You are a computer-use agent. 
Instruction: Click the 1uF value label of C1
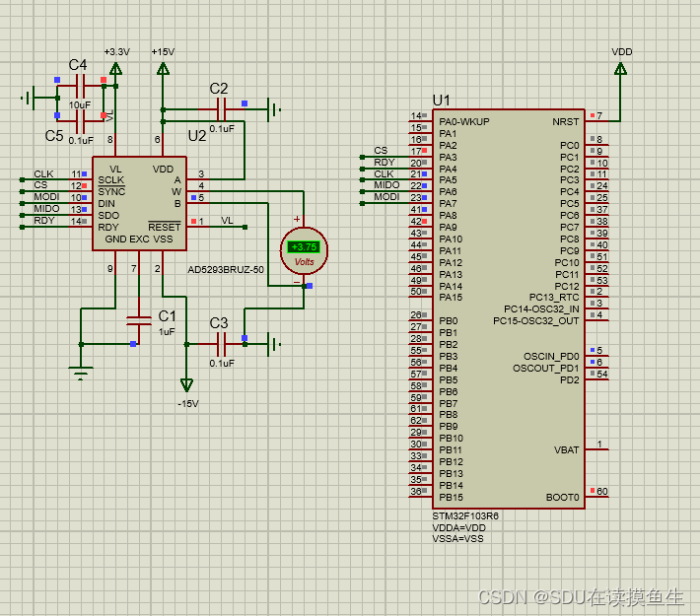coord(167,332)
